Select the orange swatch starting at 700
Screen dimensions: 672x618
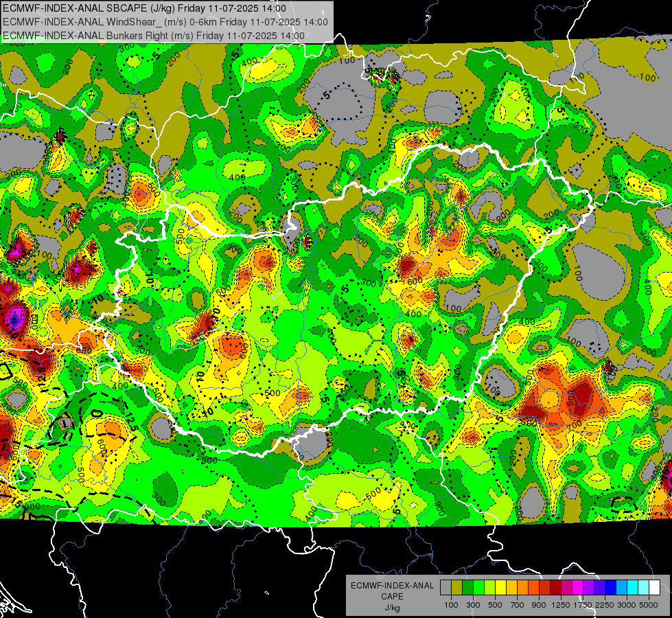522,588
